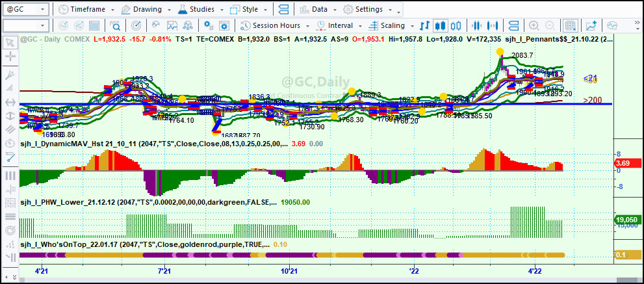Click the second grayed chart-refresh icon

[x=79, y=25]
